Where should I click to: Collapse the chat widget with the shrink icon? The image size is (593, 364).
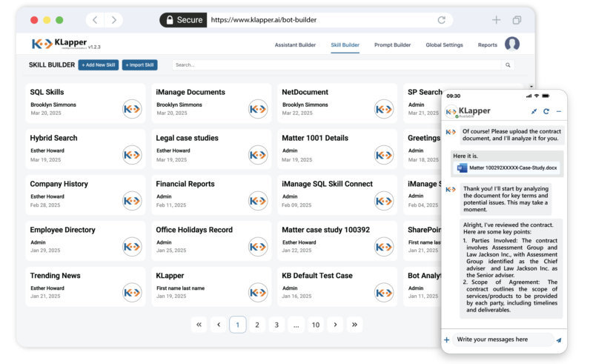534,111
